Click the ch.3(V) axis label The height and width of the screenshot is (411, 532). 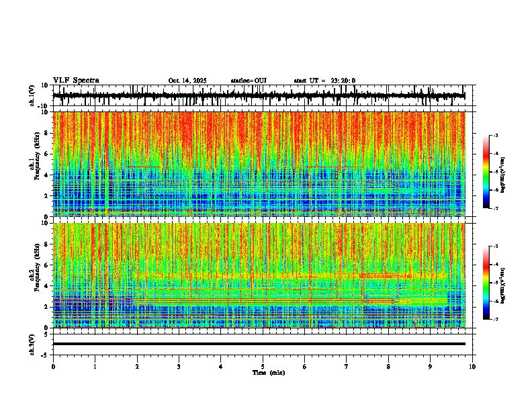(x=32, y=345)
